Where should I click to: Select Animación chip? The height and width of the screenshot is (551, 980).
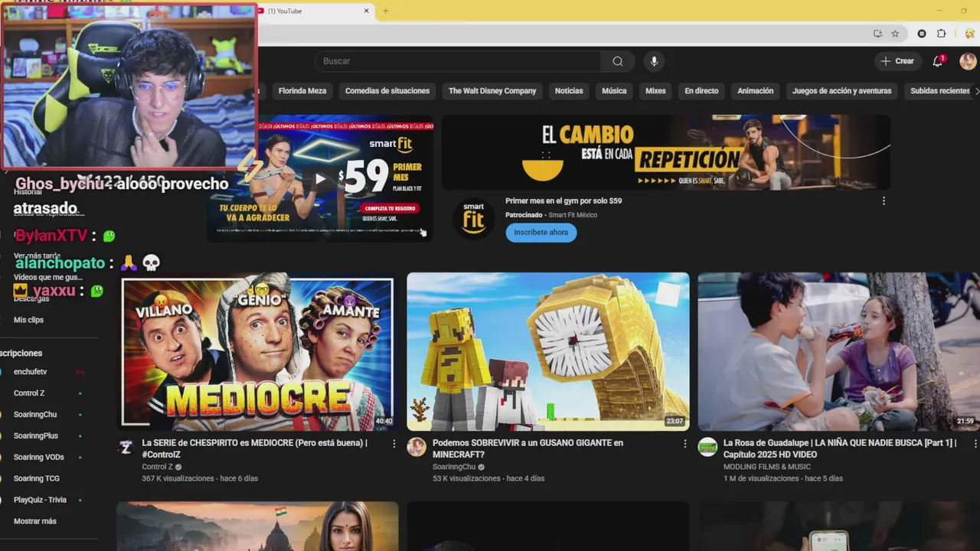(756, 91)
